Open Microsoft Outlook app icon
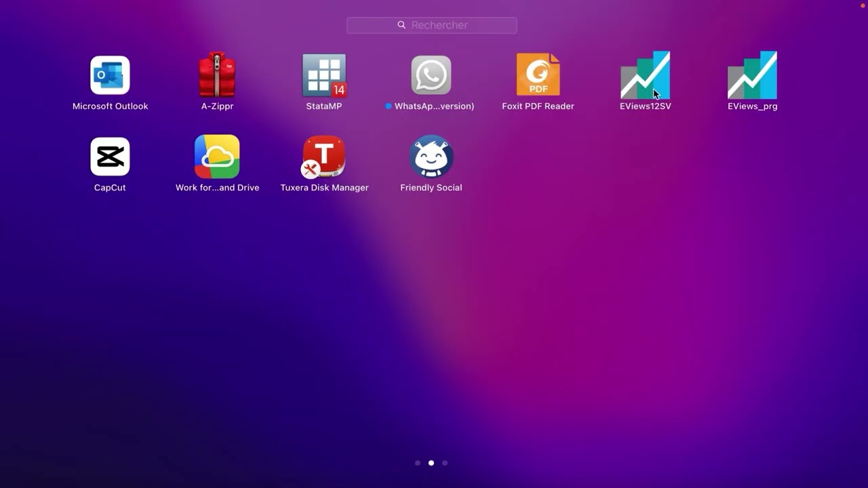The height and width of the screenshot is (488, 868). pos(110,75)
